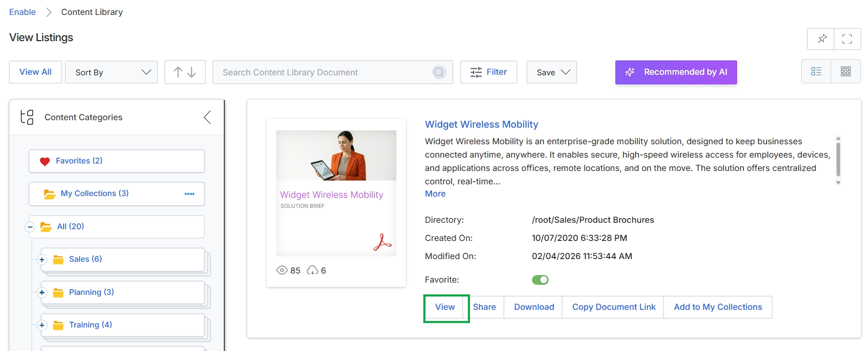Viewport: 868px width, 351px height.
Task: Click the cloud downloads count icon
Action: [x=312, y=270]
